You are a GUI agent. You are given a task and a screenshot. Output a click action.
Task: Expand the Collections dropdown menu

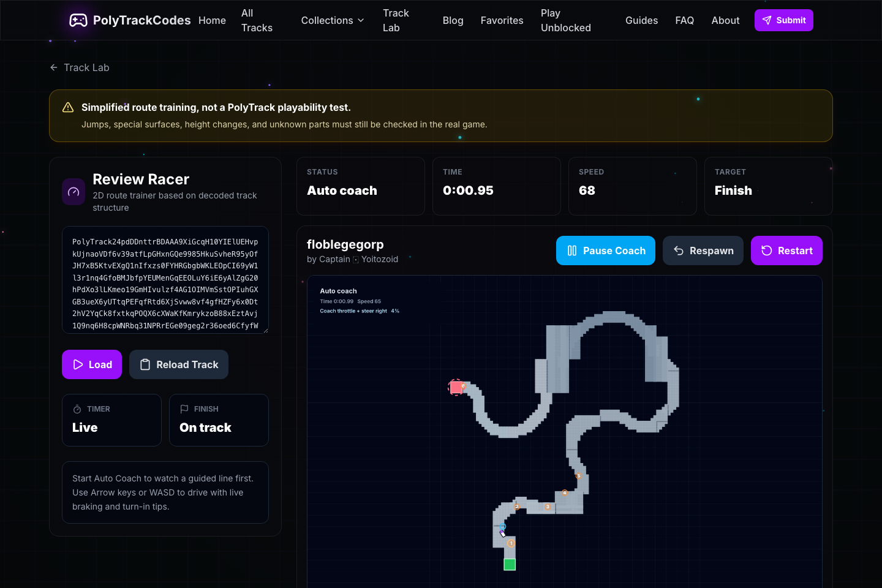[333, 20]
